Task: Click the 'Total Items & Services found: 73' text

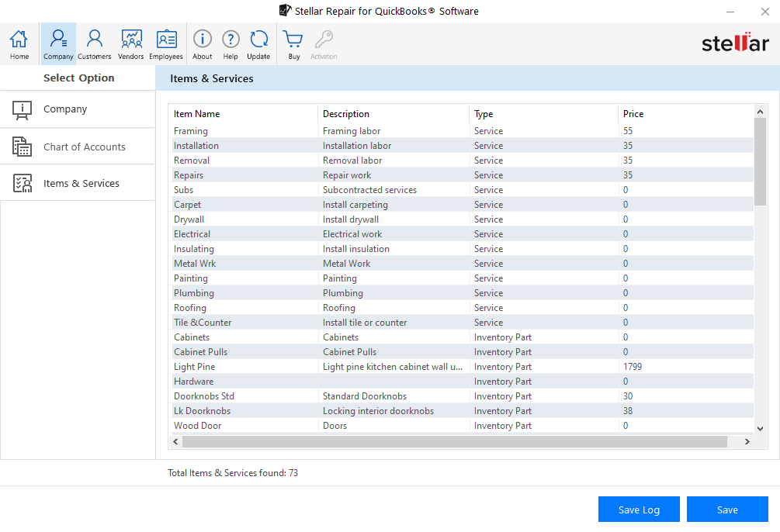Action: 233,473
